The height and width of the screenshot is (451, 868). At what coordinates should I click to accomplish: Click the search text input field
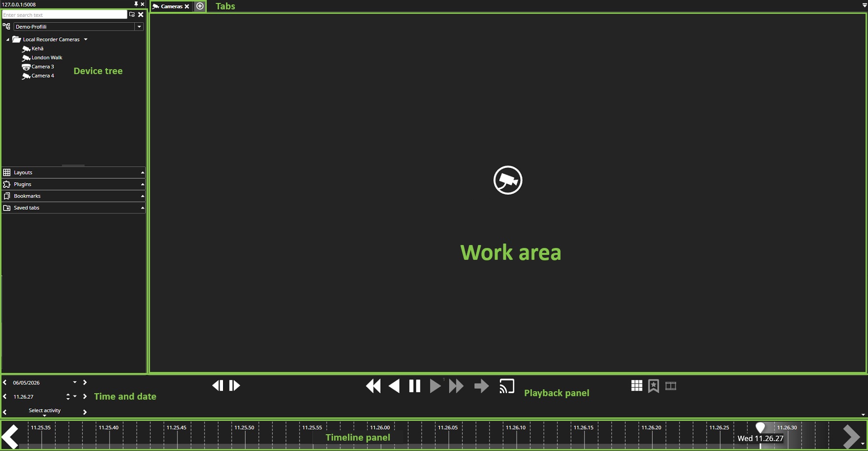[x=64, y=15]
